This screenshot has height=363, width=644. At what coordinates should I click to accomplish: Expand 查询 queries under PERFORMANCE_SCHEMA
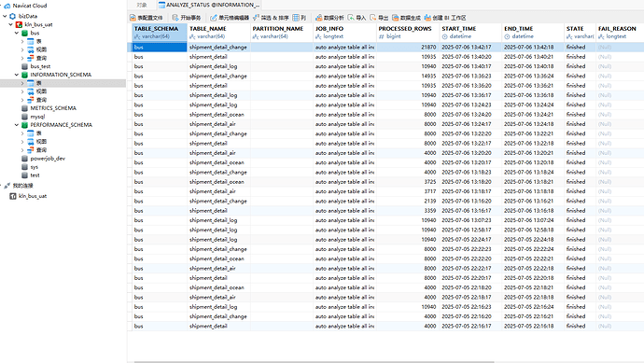pyautogui.click(x=22, y=150)
